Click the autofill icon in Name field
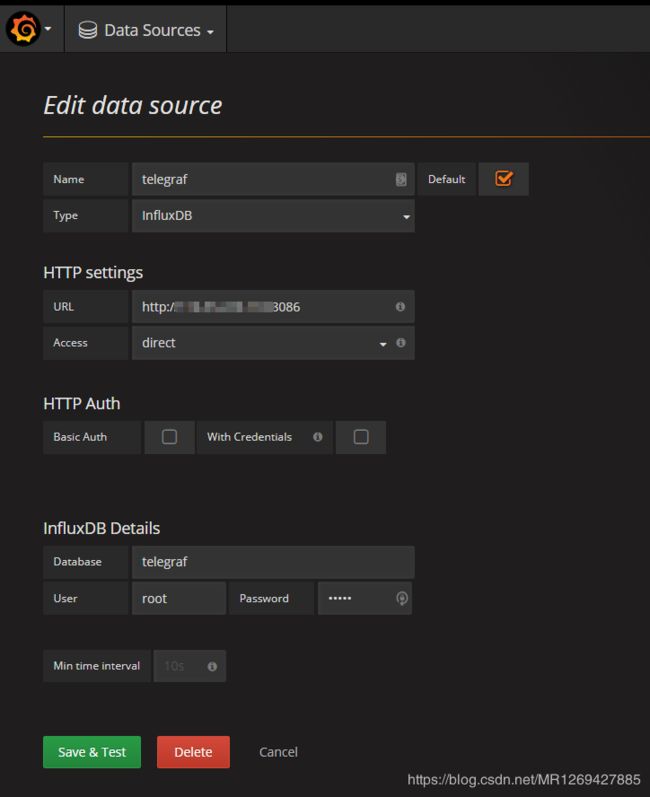This screenshot has height=797, width=650. point(401,179)
